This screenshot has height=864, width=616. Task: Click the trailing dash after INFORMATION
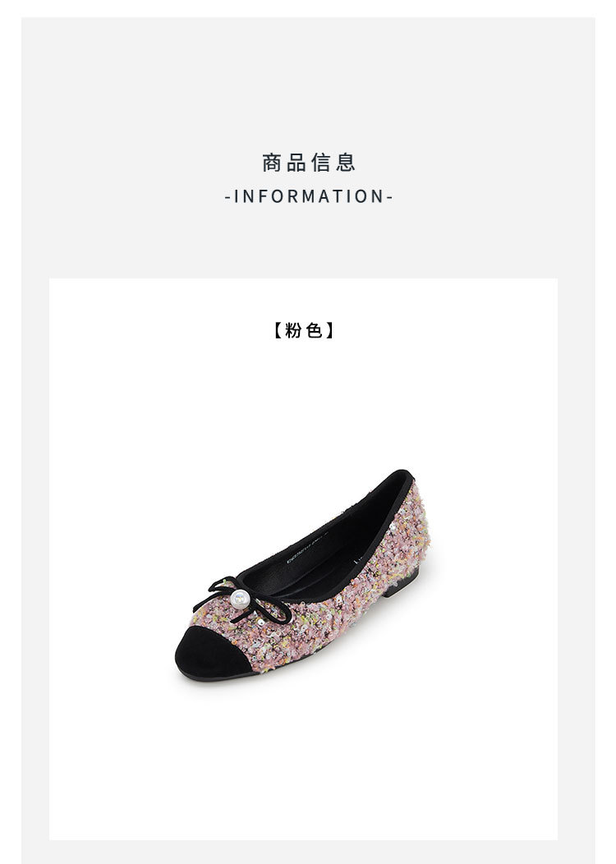(389, 197)
